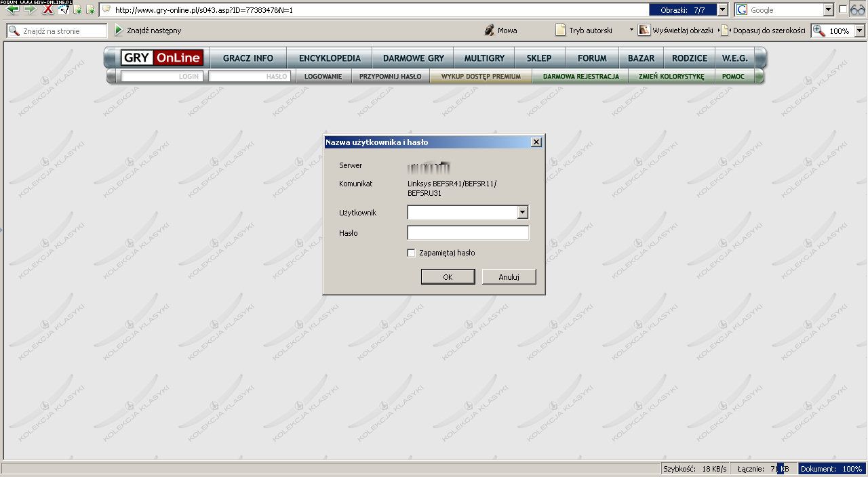The image size is (868, 477).
Task: Confirm the dialog with OK
Action: coord(448,276)
